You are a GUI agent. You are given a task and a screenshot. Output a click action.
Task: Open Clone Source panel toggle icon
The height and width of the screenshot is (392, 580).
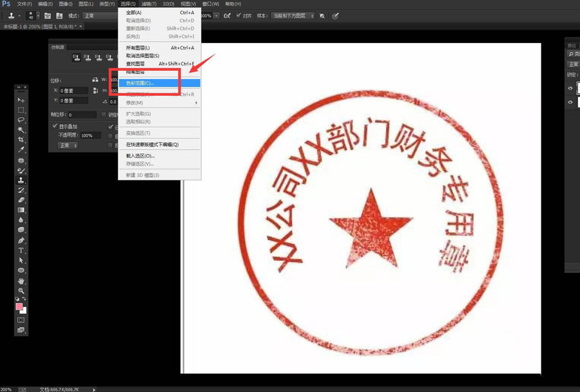tap(59, 16)
